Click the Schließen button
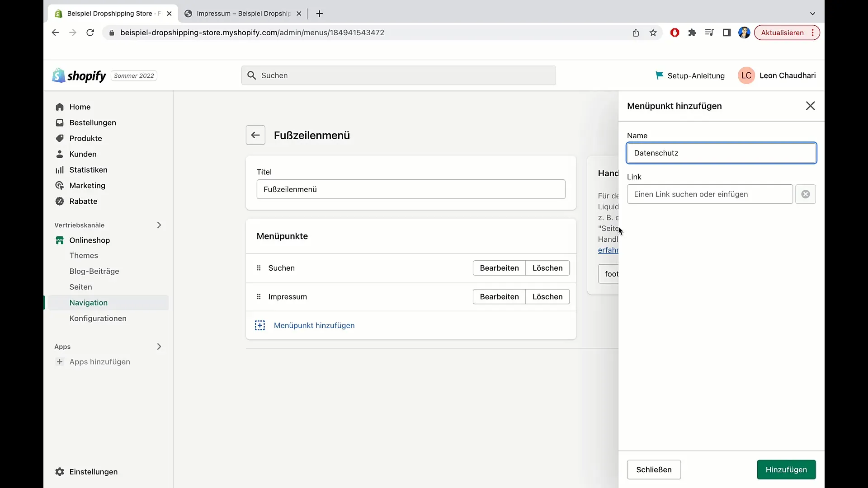The image size is (868, 488). 654,469
